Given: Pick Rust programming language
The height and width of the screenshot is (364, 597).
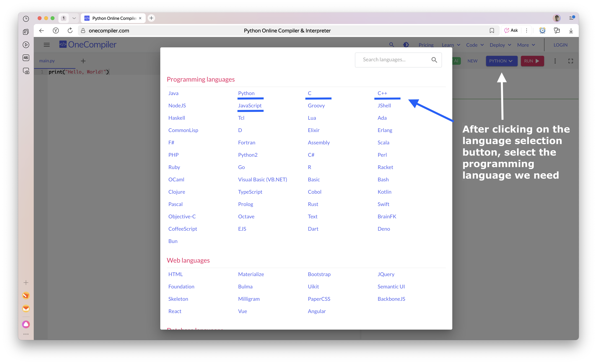Looking at the screenshot, I should 313,204.
